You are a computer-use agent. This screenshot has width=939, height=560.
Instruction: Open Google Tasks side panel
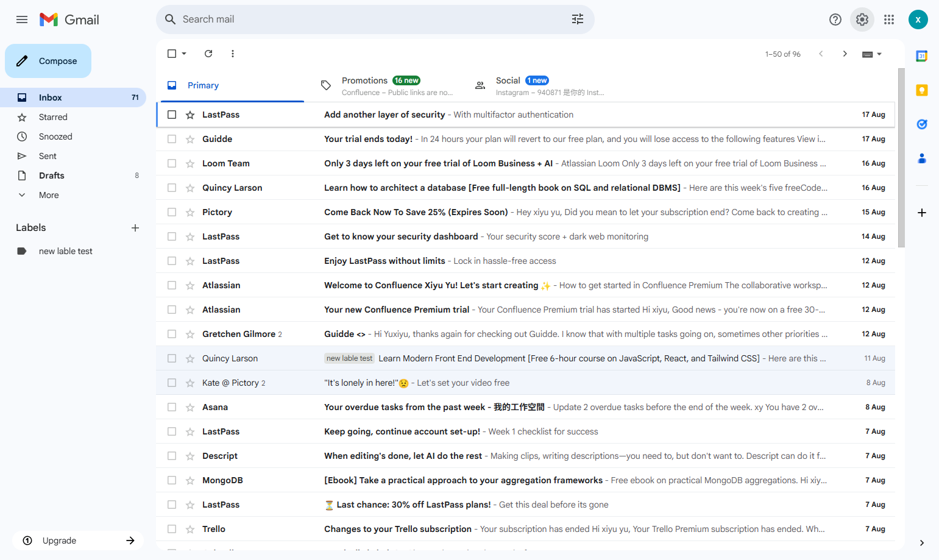click(x=922, y=124)
